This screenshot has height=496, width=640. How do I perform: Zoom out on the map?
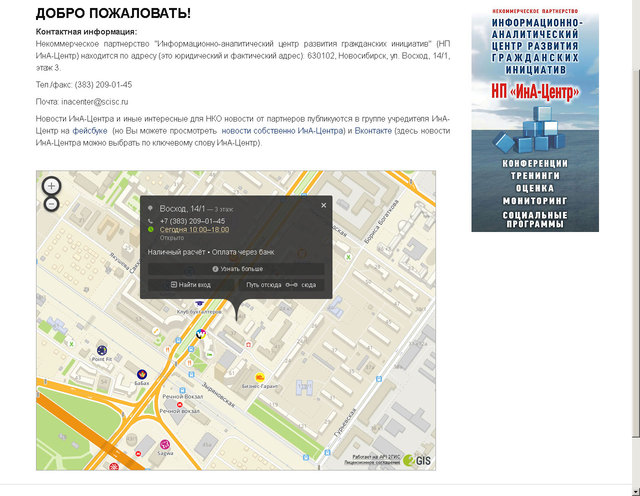(x=51, y=204)
